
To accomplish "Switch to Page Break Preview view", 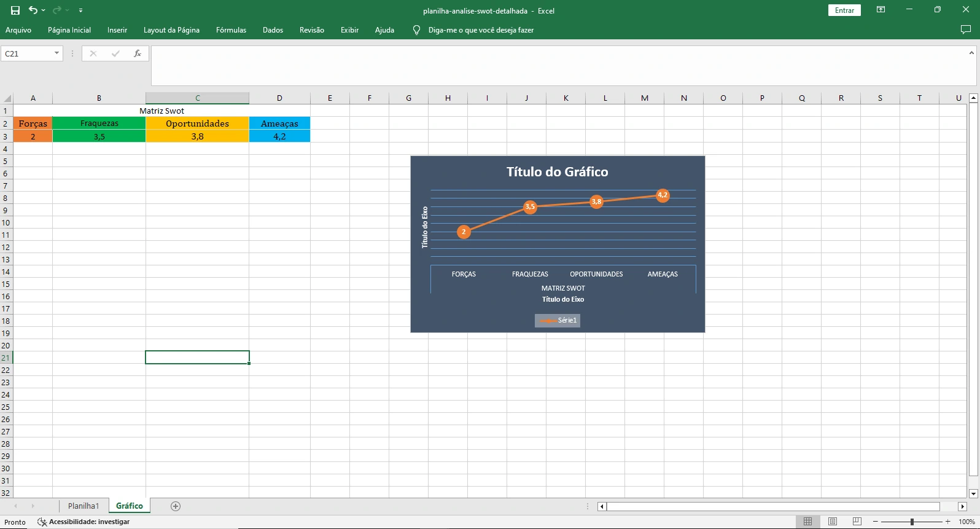I will click(x=857, y=522).
